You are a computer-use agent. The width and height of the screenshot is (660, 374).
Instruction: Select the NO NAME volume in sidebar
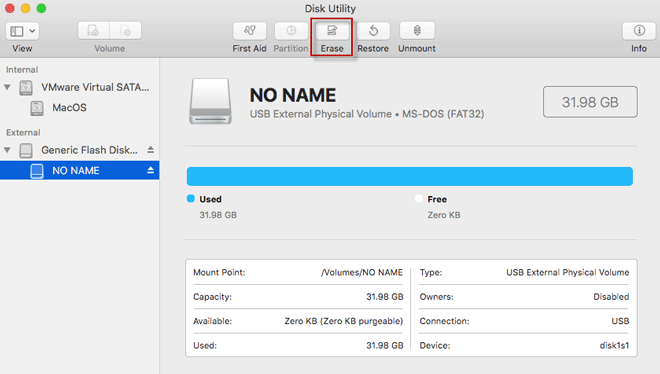(x=80, y=170)
